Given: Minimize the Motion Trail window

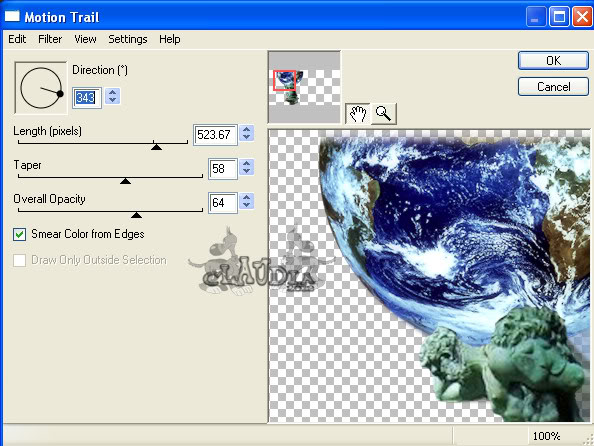Looking at the screenshot, I should pyautogui.click(x=536, y=17).
